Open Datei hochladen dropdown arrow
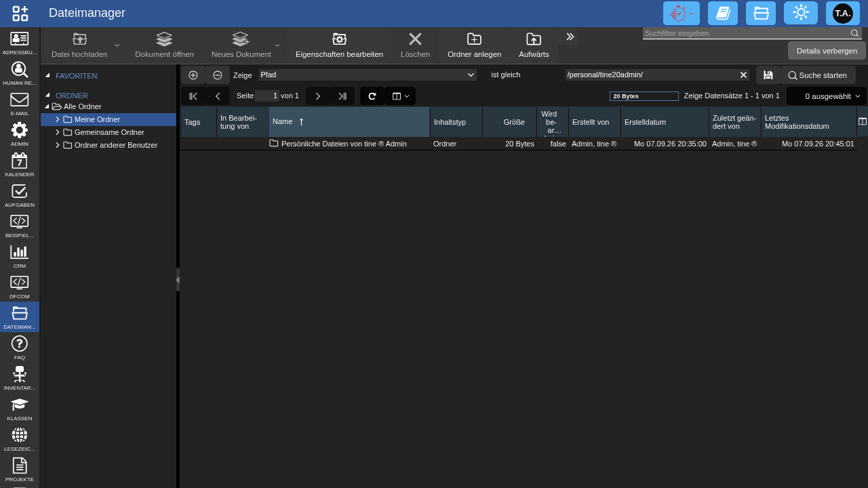Screen dimensions: 868x488 pyautogui.click(x=117, y=45)
